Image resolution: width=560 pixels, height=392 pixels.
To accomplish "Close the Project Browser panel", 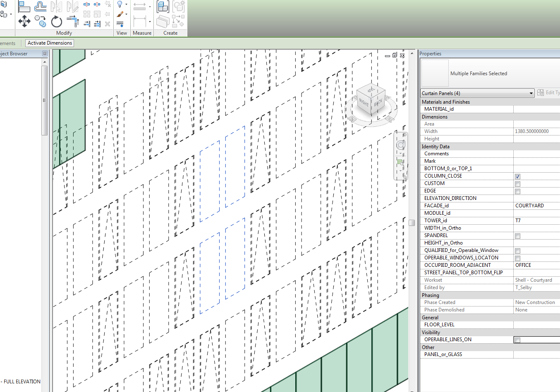I will [45, 54].
